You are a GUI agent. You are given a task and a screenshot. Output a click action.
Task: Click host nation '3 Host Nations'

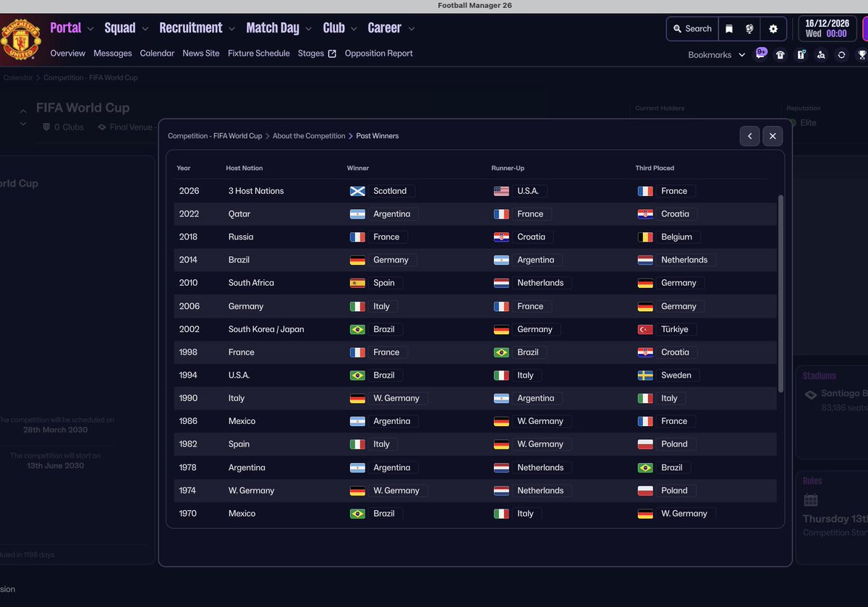coord(256,191)
